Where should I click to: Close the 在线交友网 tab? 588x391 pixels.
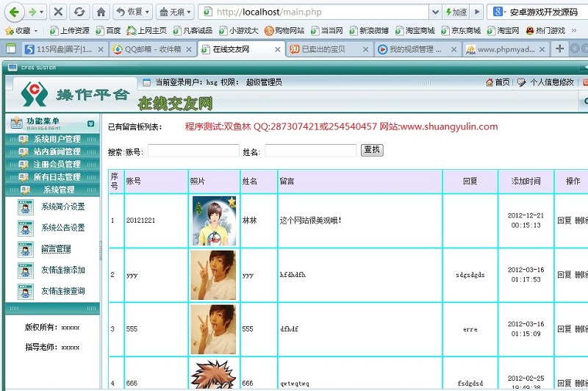(278, 49)
